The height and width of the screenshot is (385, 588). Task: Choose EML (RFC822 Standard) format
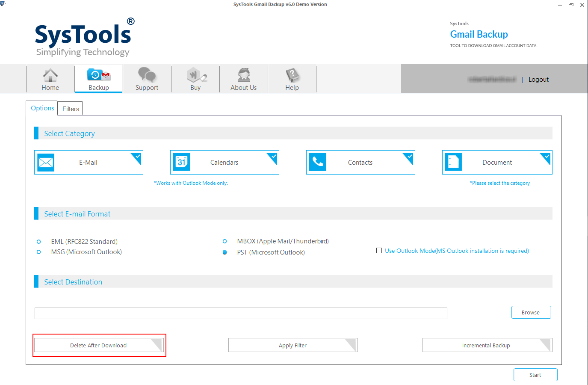(x=39, y=242)
